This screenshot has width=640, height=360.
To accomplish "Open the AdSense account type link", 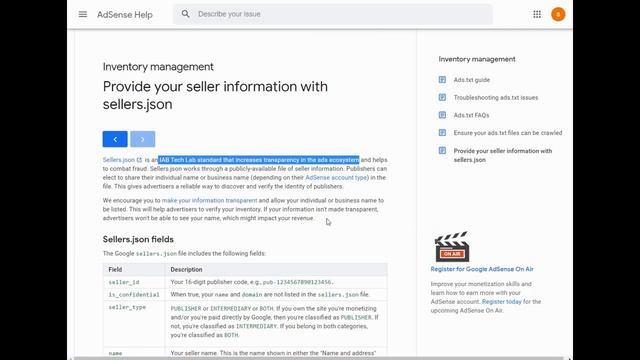I will tap(336, 178).
